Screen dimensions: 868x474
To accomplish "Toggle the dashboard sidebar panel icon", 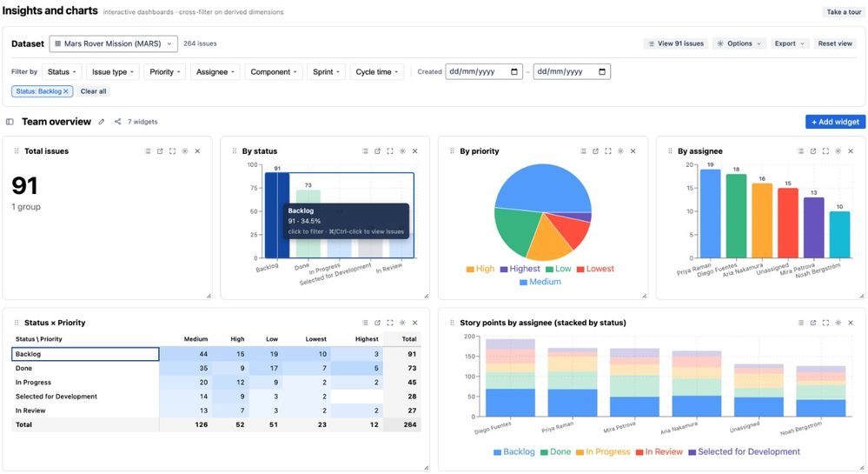I will point(10,122).
